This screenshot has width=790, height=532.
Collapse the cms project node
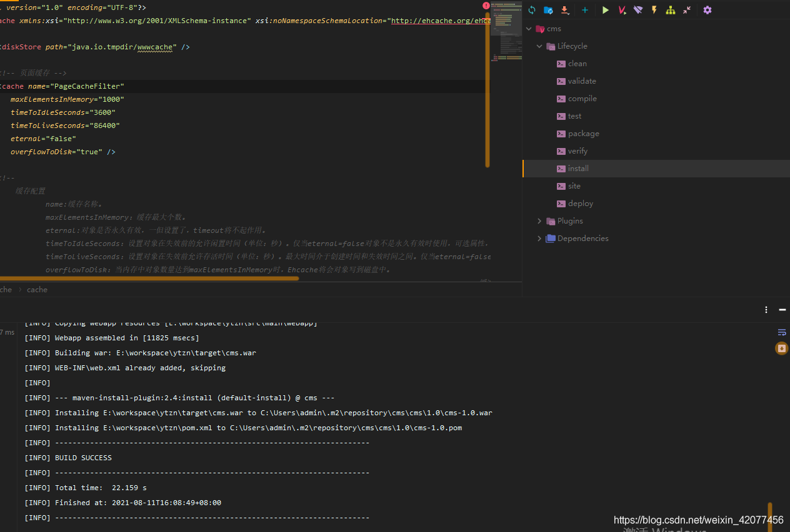529,29
